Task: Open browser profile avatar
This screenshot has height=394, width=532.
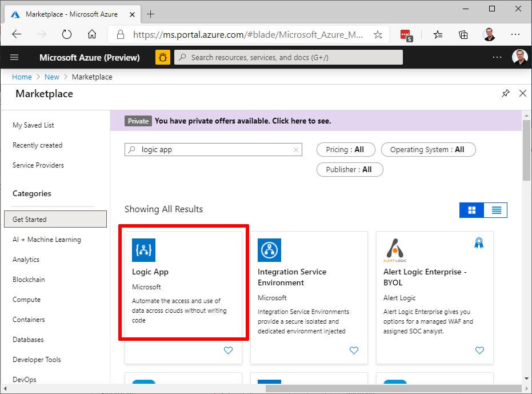Action: pyautogui.click(x=489, y=34)
